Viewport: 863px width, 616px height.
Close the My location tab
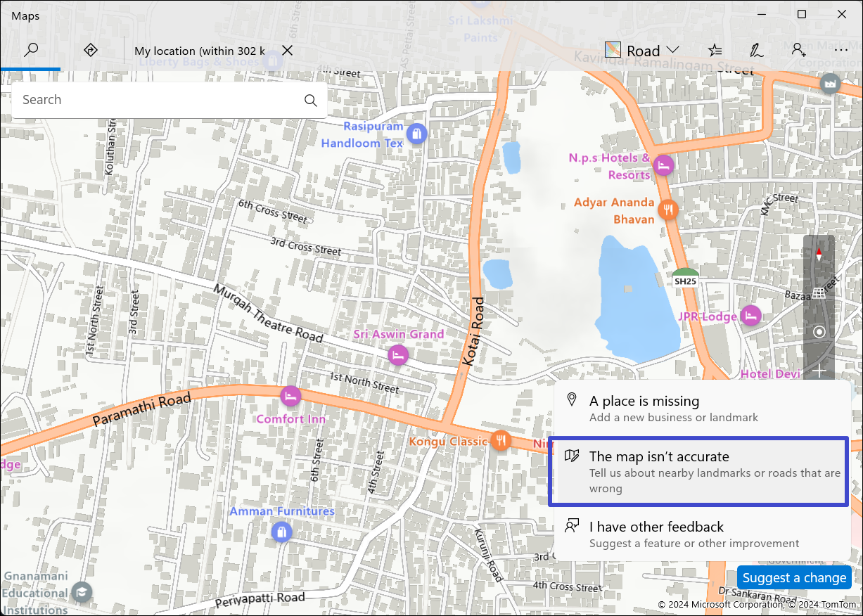(x=287, y=51)
